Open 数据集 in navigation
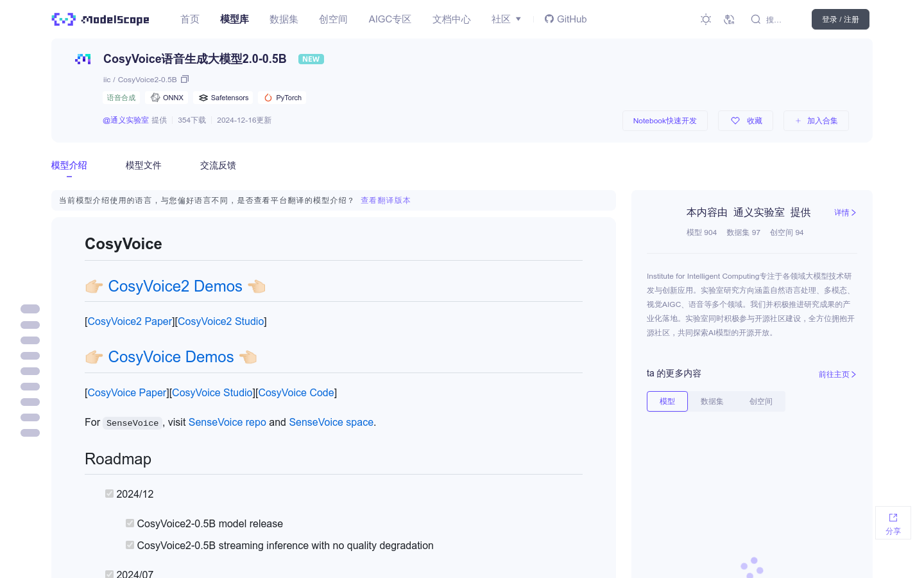Screen dimensions: 924x578 click(284, 19)
